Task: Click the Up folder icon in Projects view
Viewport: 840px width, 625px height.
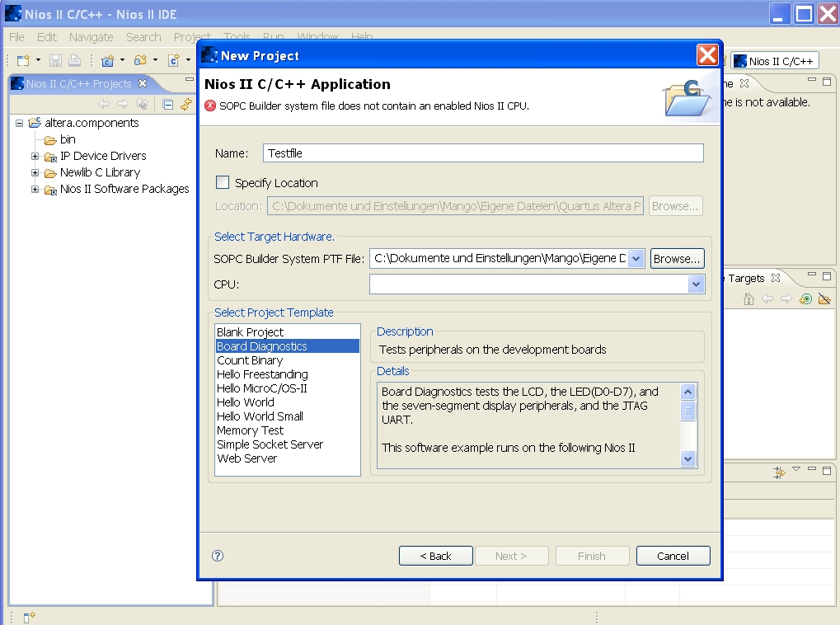Action: tap(142, 104)
